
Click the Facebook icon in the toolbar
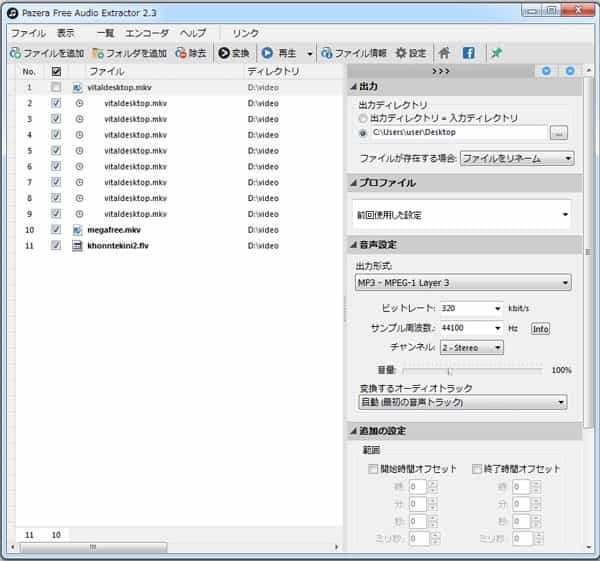(469, 53)
